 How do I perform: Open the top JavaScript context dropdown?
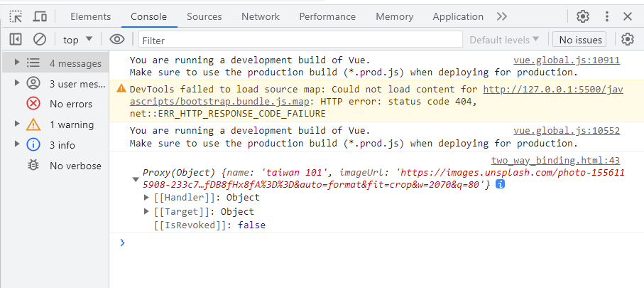(78, 40)
